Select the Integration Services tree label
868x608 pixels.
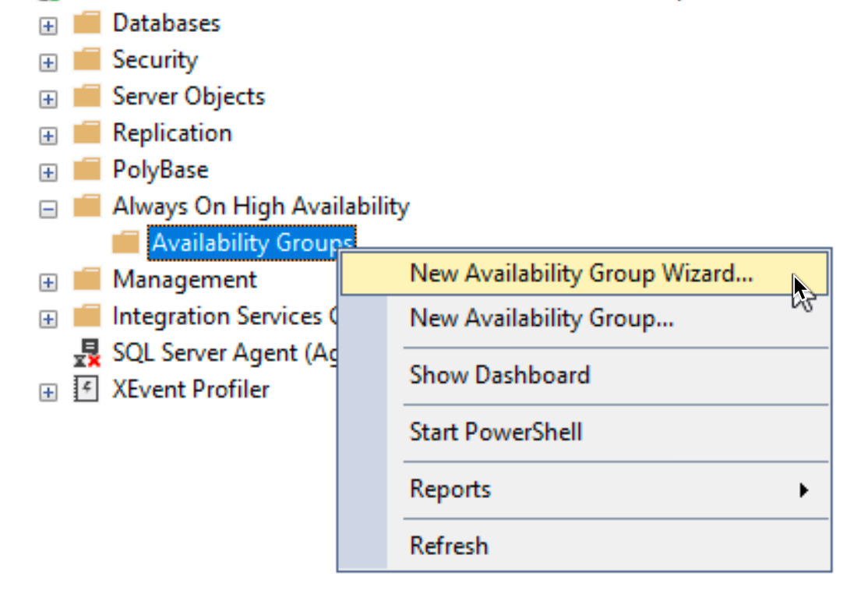[x=226, y=316]
